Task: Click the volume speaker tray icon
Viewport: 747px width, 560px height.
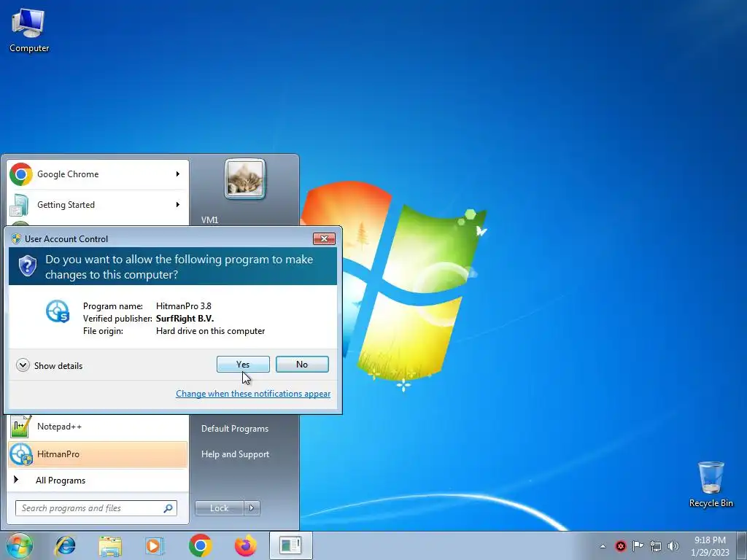Action: (673, 546)
